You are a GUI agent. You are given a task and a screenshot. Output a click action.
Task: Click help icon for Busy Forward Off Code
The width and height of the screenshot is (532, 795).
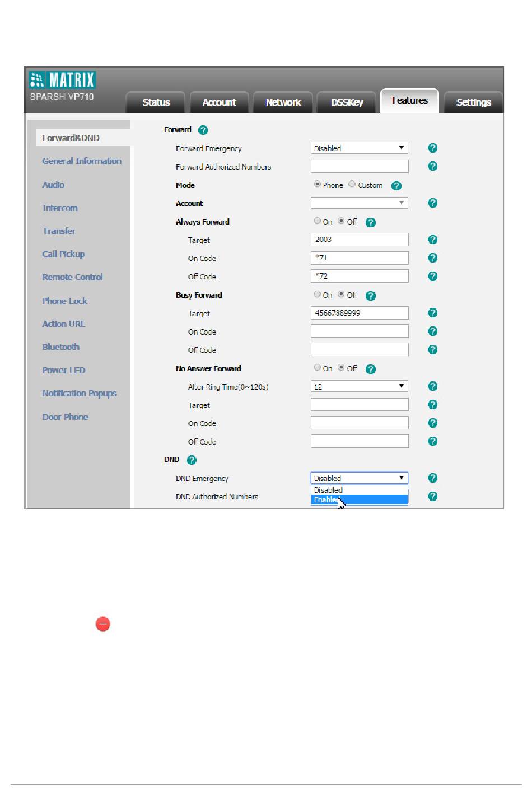(x=432, y=349)
